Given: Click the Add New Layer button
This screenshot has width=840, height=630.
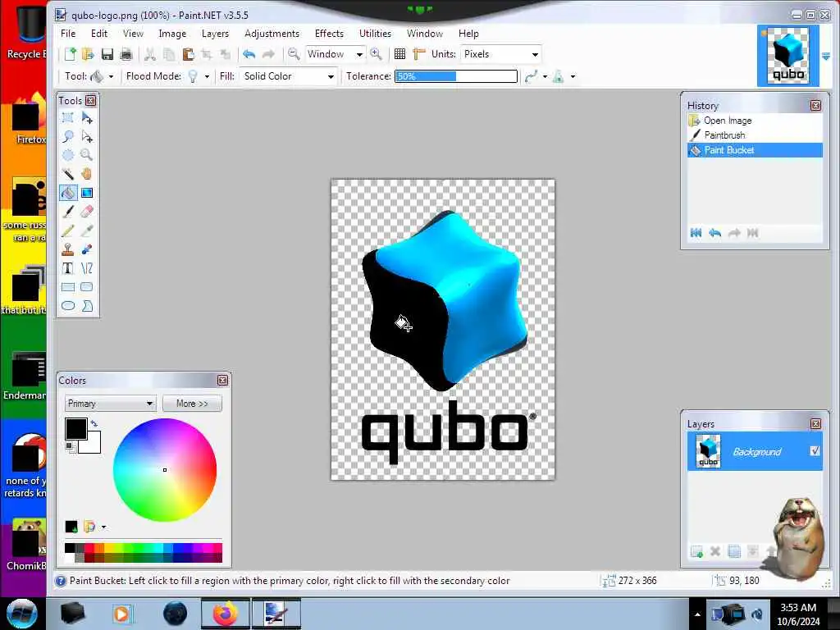Looking at the screenshot, I should pyautogui.click(x=696, y=551).
